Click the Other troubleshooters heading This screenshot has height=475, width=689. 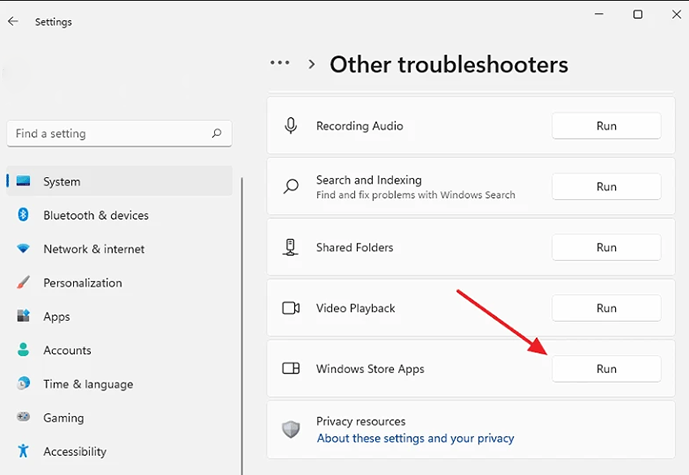[x=449, y=65]
